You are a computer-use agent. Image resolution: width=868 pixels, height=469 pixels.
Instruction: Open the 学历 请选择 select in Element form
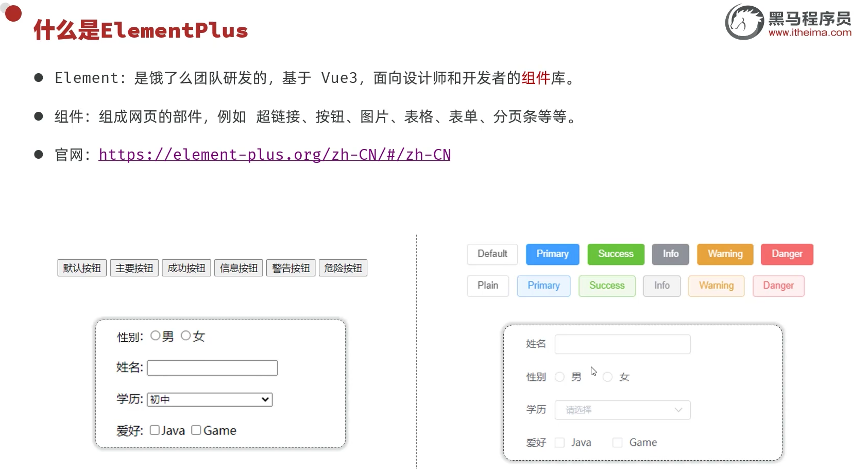coord(622,410)
